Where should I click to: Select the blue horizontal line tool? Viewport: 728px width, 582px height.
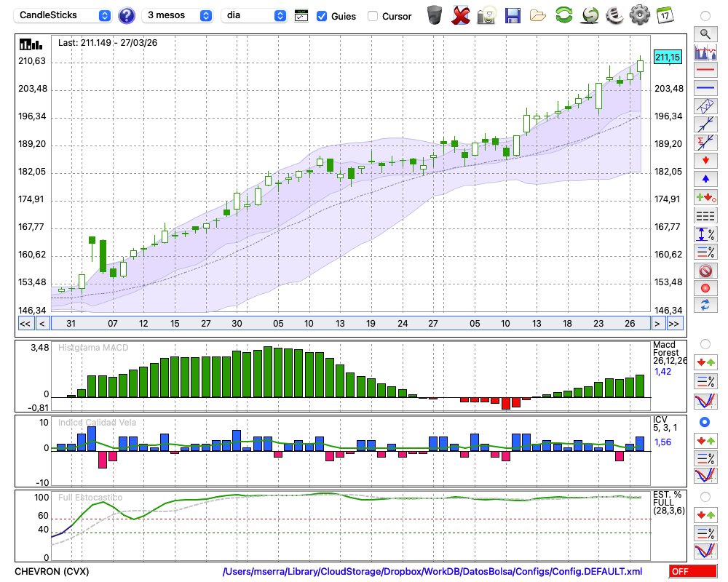(x=705, y=88)
